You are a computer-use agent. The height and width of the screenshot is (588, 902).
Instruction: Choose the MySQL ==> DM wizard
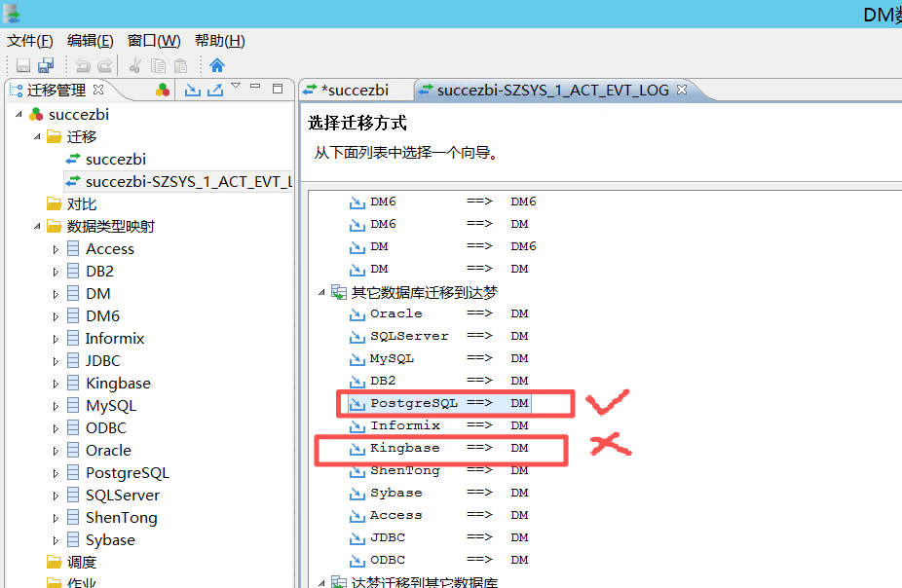[439, 358]
